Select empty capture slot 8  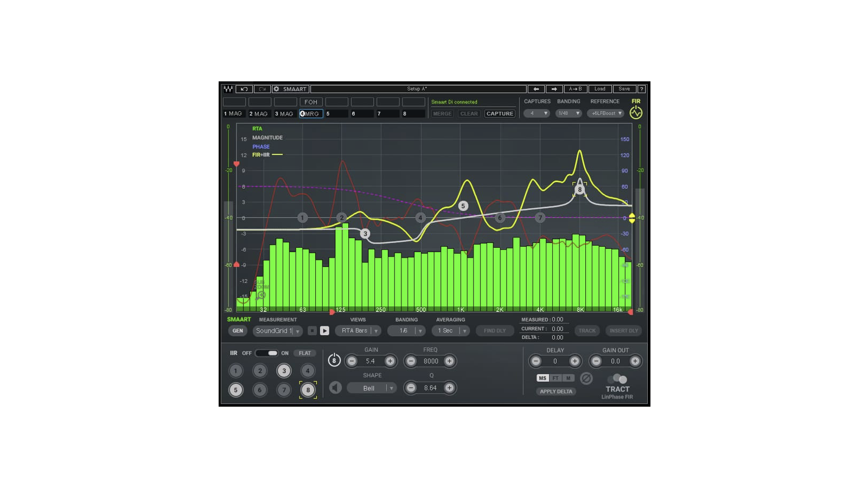coord(413,114)
